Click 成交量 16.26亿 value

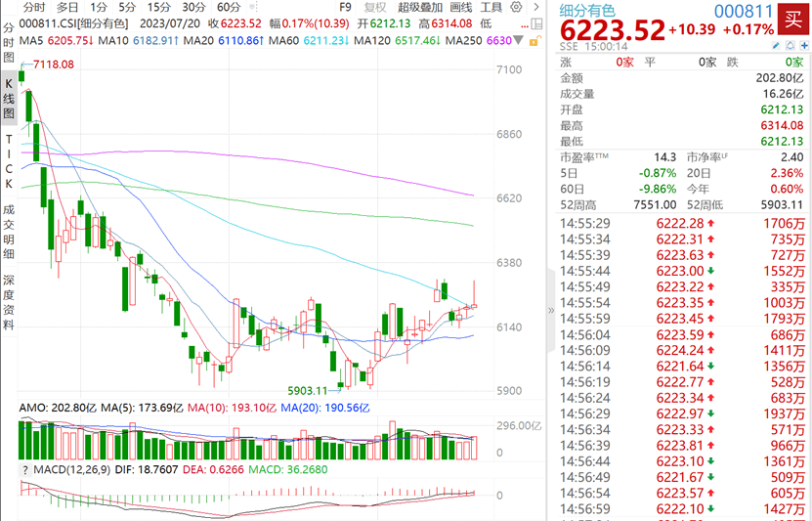[783, 94]
